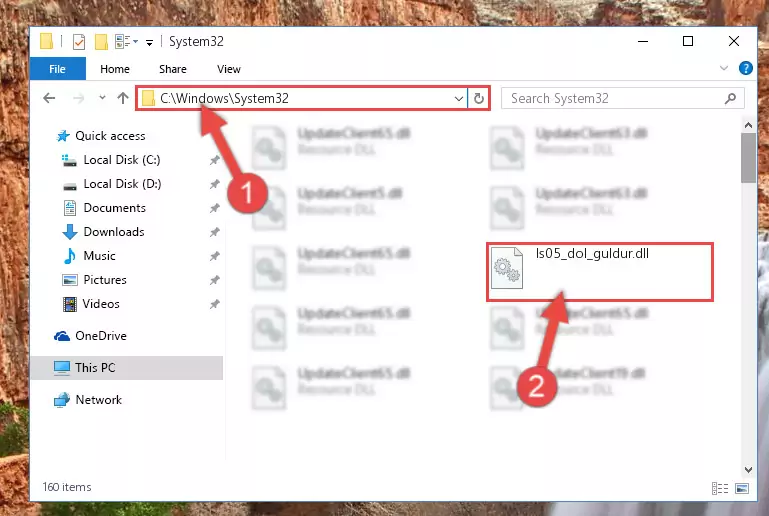Switch to the Home ribbon tab

[115, 69]
